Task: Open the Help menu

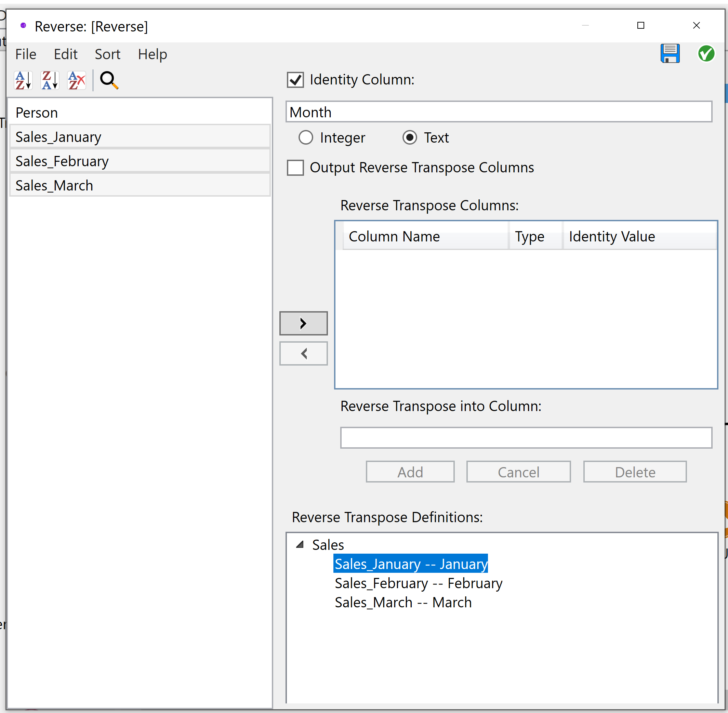Action: coord(153,54)
